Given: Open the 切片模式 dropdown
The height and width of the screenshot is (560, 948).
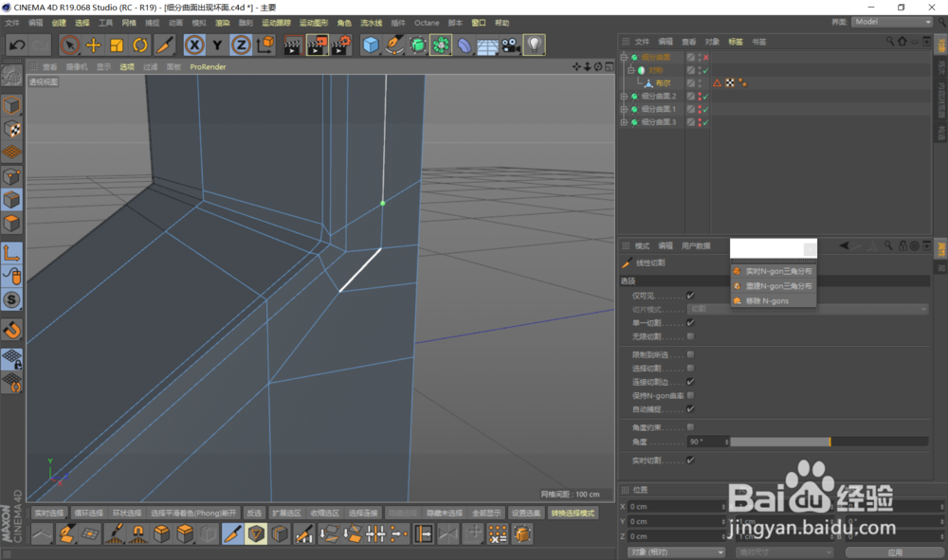Looking at the screenshot, I should (x=809, y=309).
